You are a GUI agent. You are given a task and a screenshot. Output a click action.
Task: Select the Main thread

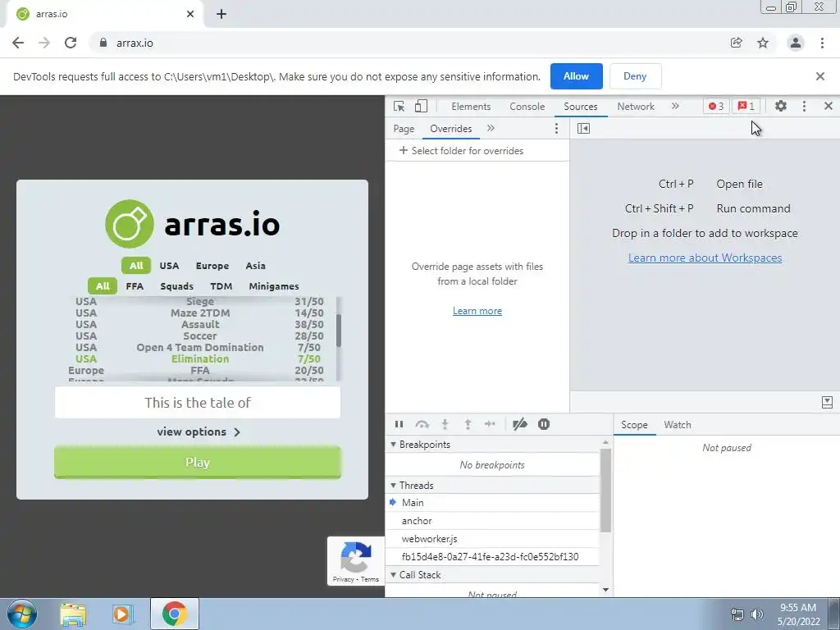pos(492,503)
